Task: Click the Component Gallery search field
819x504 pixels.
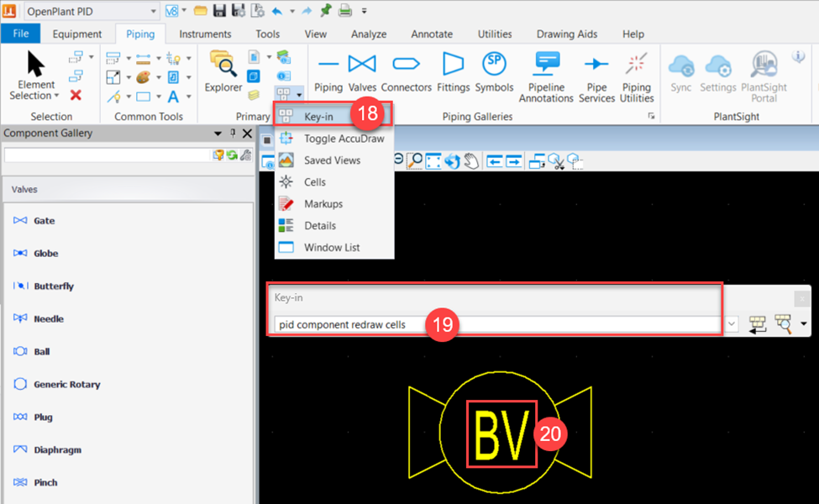Action: click(107, 155)
